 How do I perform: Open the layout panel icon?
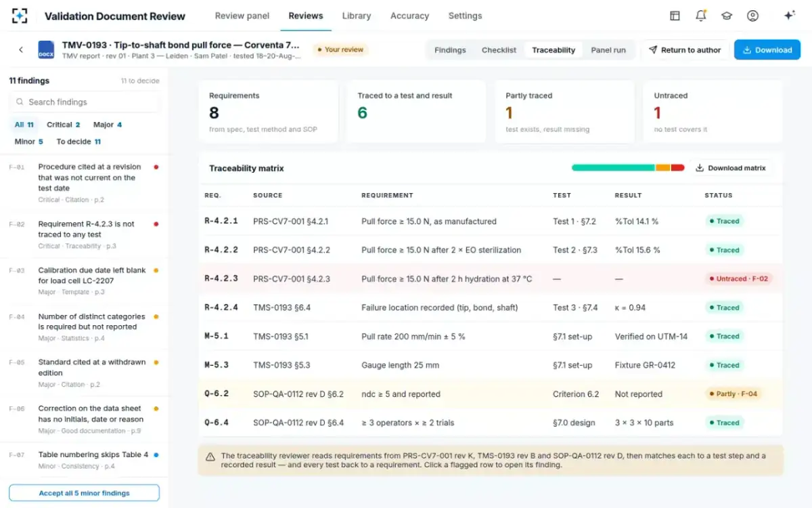click(x=675, y=16)
